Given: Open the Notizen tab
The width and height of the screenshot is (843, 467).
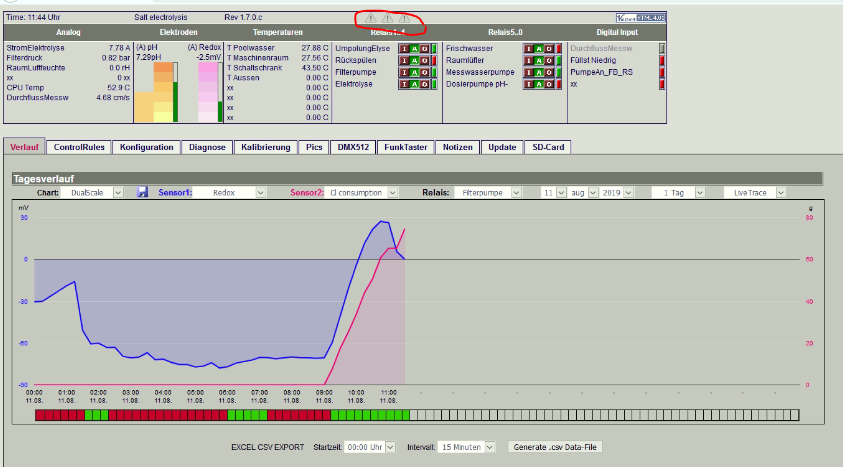Looking at the screenshot, I should 458,147.
